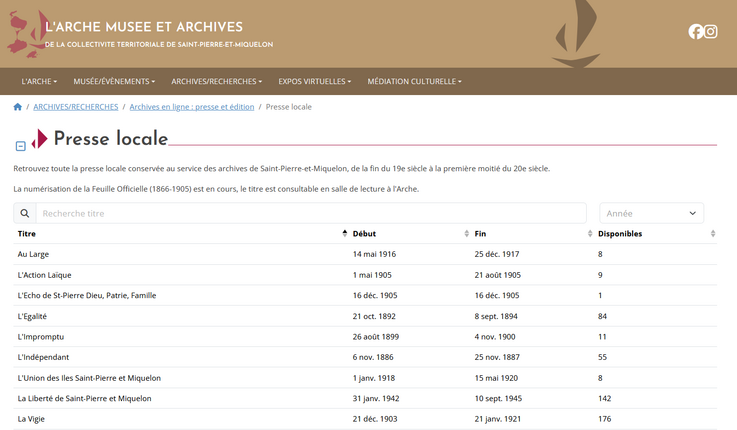Sort by Fin column sort icon
This screenshot has height=430, width=737.
[x=590, y=234]
